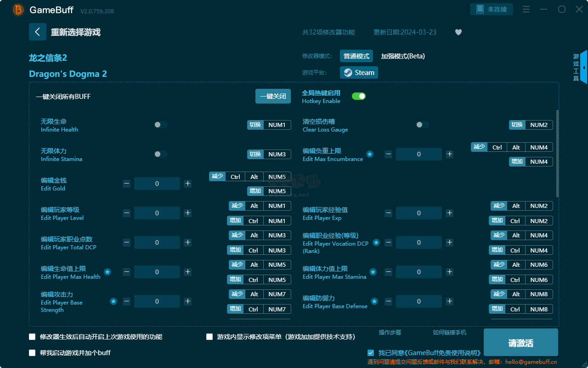Screen dimensions: 588x368
Task: Click the star icon beside Edit Player Max Health
Action: point(107,272)
